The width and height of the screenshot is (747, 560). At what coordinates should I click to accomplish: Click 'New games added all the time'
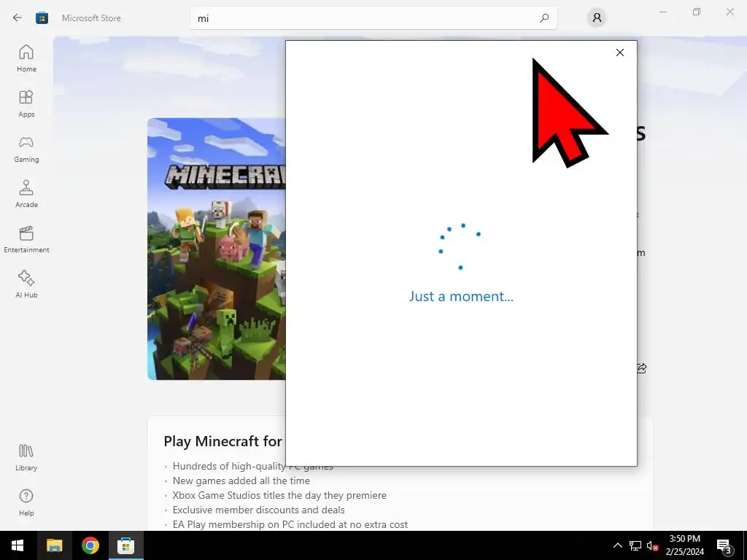click(241, 481)
